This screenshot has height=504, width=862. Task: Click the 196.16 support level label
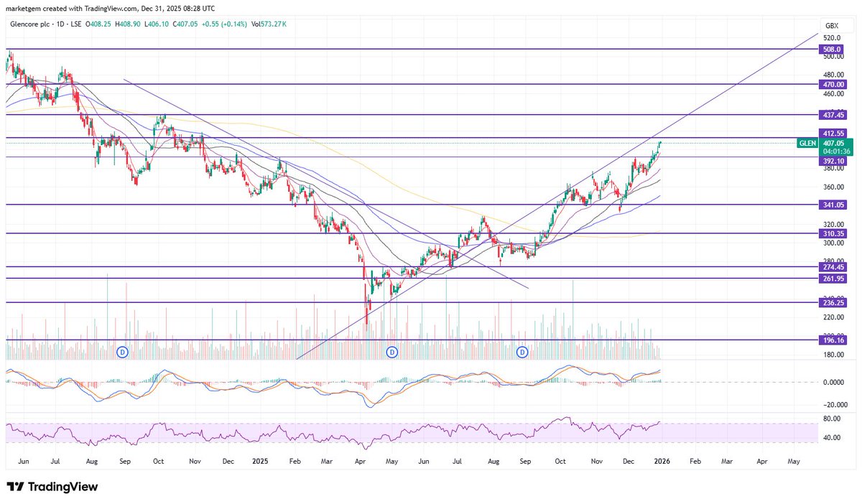[x=832, y=340]
